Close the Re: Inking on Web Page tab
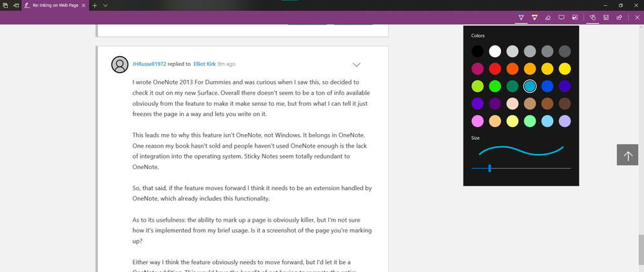Viewport: 644px width, 272px height. point(83,5)
